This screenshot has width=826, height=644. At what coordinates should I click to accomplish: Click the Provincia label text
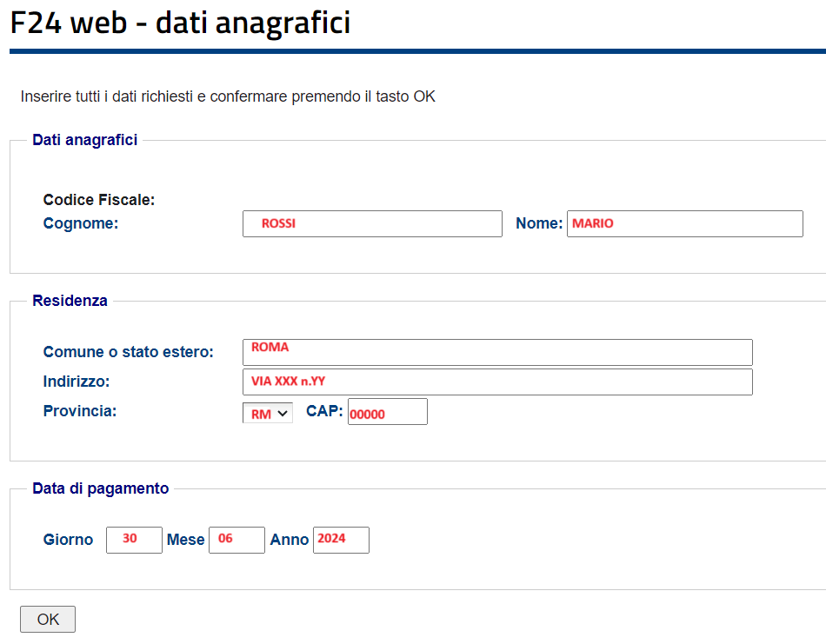[79, 411]
